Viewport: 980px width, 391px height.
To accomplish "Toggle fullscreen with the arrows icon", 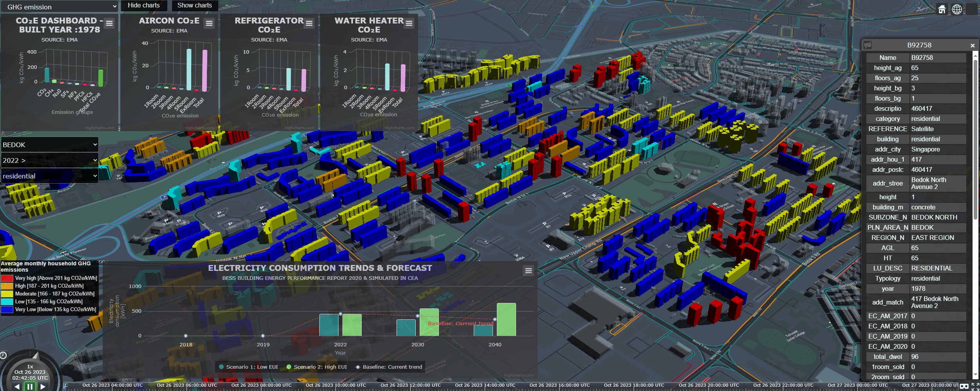I will tap(975, 387).
